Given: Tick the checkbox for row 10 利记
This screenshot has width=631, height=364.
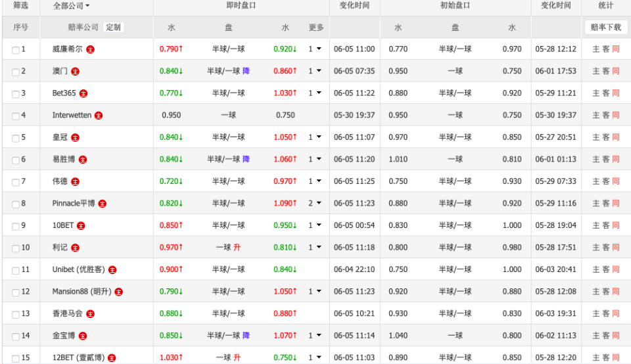Looking at the screenshot, I should 16,248.
